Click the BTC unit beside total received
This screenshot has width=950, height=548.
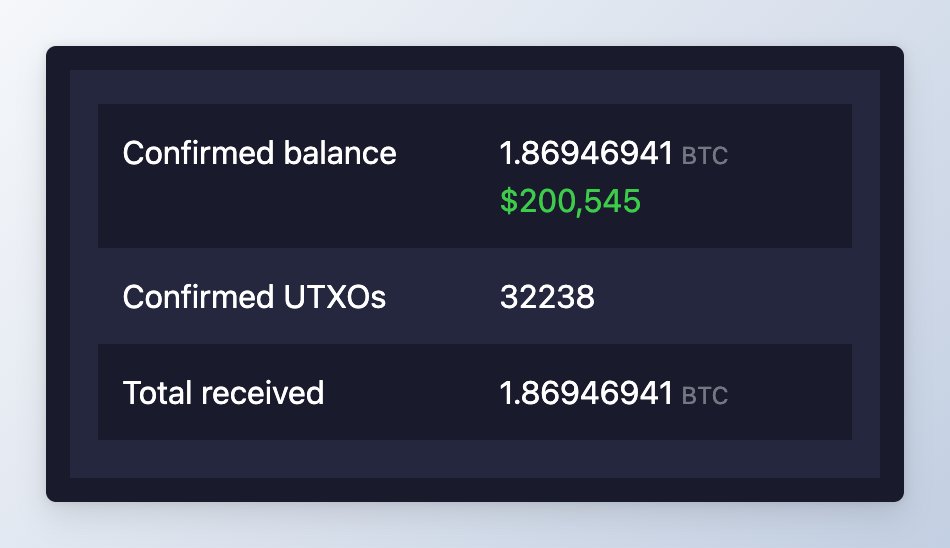[x=705, y=396]
